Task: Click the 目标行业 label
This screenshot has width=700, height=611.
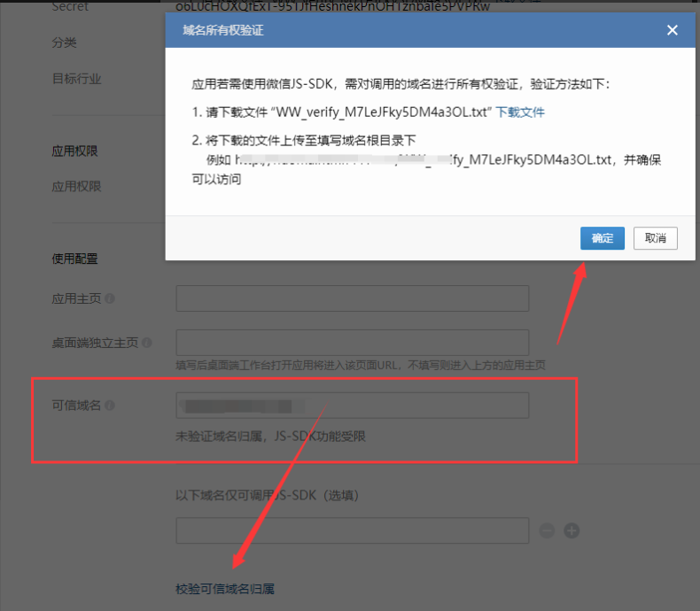Action: [77, 79]
